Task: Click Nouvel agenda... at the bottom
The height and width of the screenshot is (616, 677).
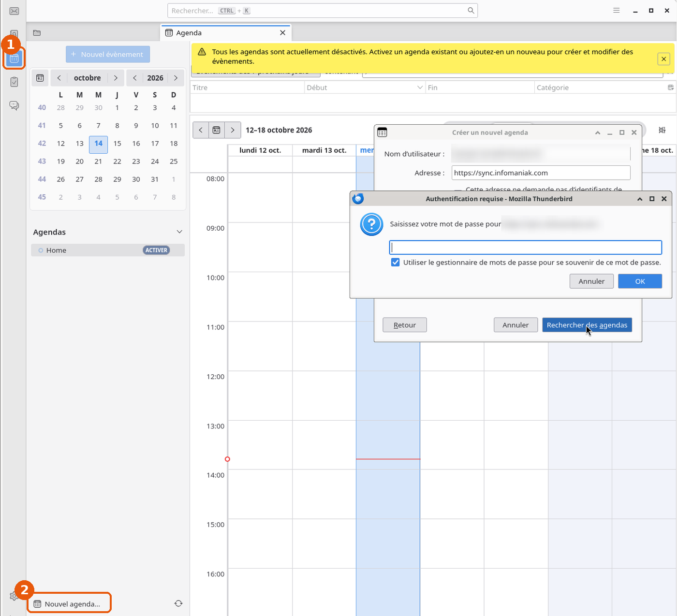Action: coord(69,604)
